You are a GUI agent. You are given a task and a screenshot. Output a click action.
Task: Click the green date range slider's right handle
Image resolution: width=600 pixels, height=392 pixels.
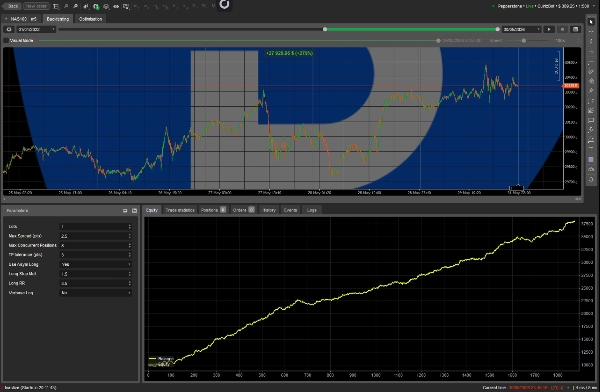[497, 29]
